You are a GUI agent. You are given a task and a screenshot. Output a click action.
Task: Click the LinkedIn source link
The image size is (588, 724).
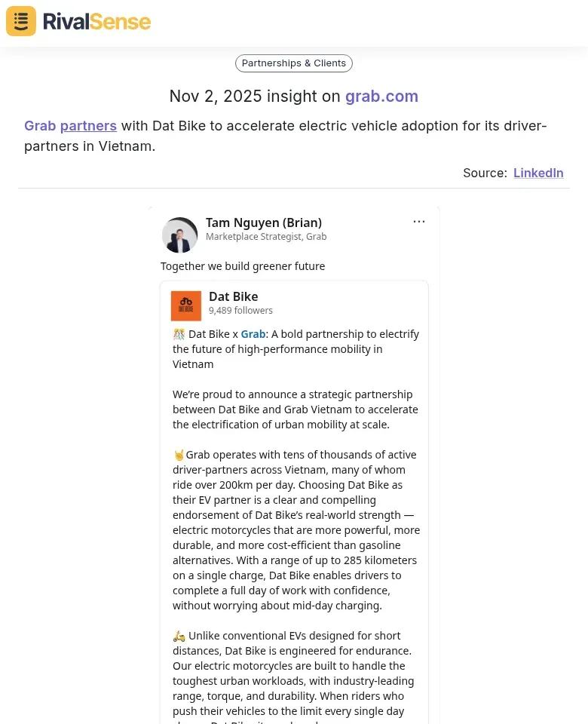click(538, 173)
